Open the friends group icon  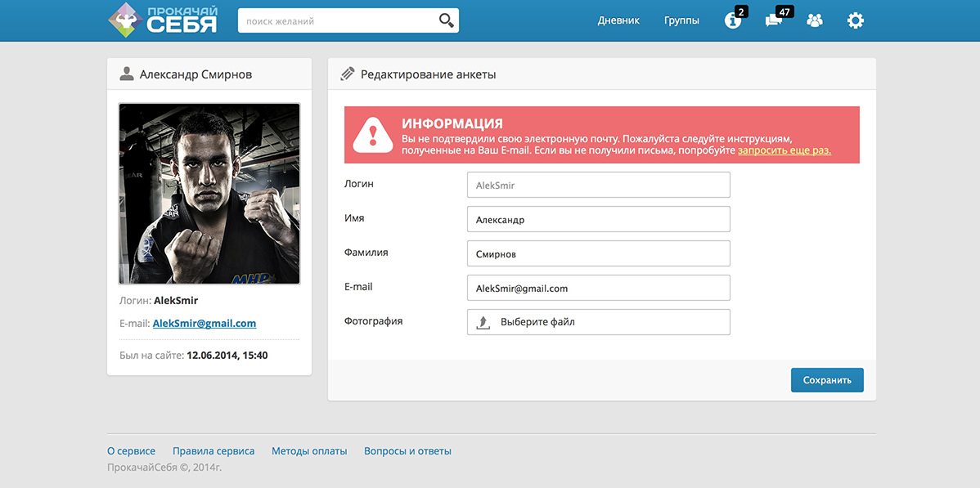pyautogui.click(x=815, y=20)
